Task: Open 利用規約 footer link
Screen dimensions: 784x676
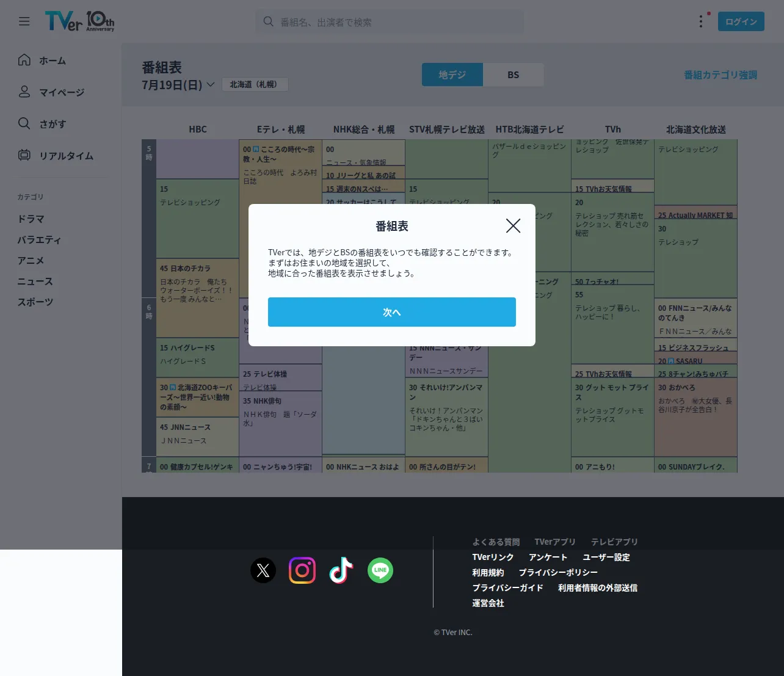Action: click(x=488, y=572)
